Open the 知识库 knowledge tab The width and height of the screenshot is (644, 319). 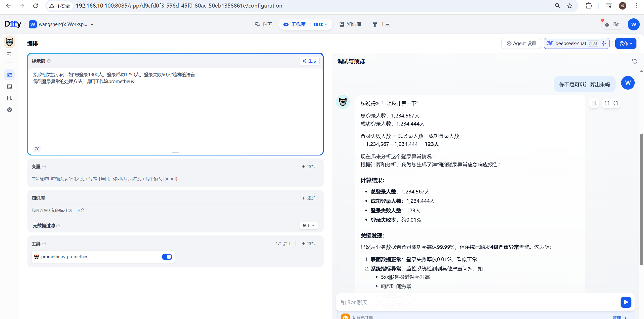pyautogui.click(x=350, y=24)
